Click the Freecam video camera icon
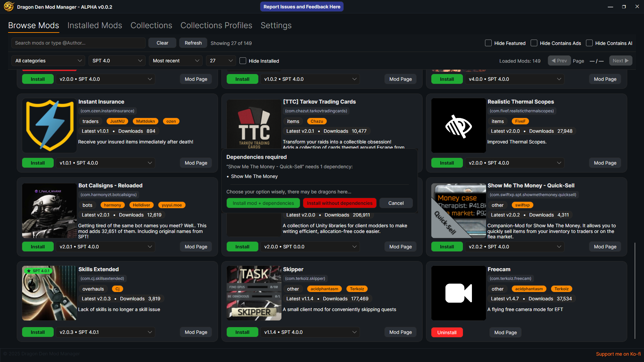Image resolution: width=644 pixels, height=362 pixels. tap(459, 293)
